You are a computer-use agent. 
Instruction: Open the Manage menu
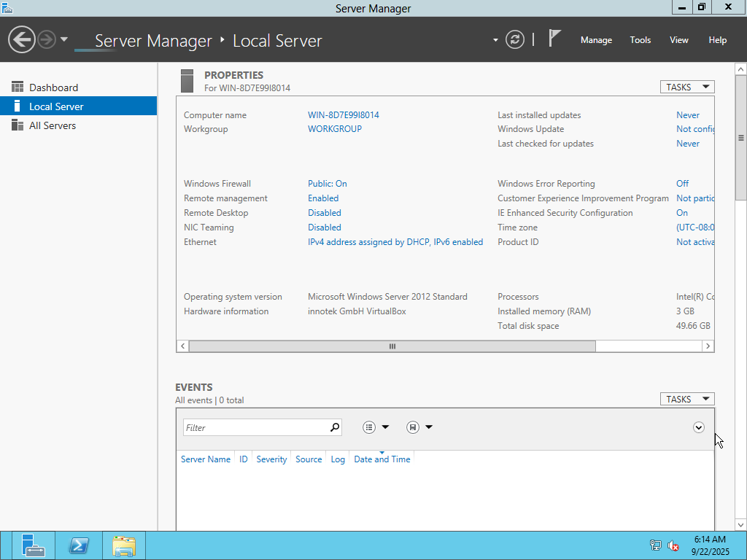(596, 40)
